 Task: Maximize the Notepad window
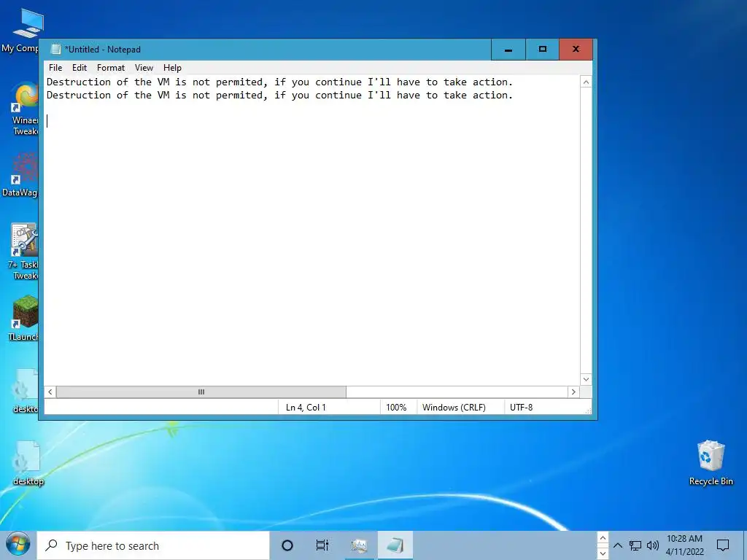coord(542,50)
